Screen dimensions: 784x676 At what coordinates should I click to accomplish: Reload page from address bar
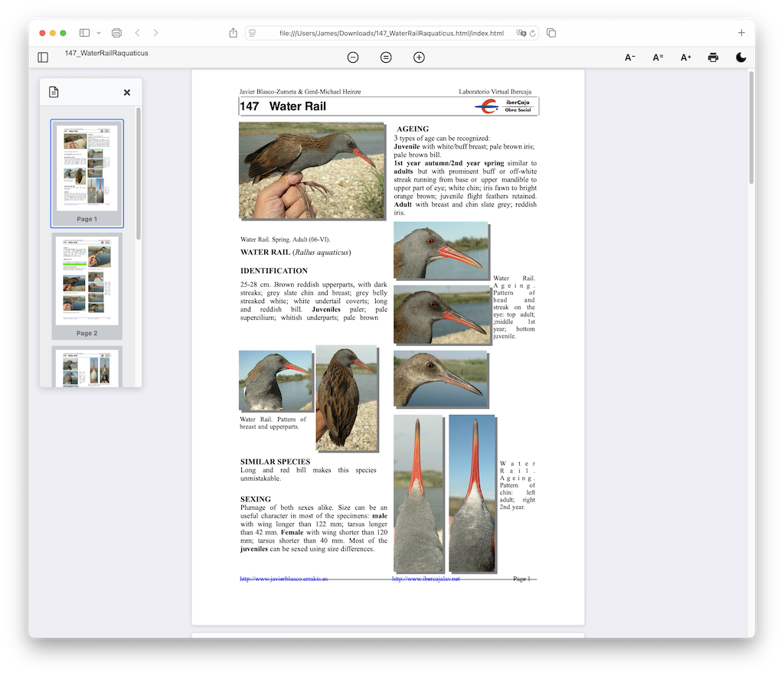tap(531, 33)
